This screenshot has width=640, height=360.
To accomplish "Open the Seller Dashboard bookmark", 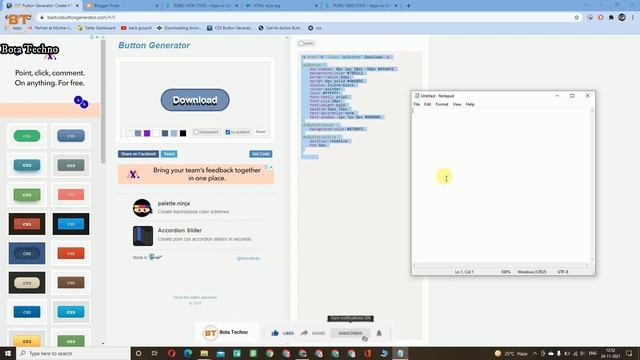I will (96, 28).
